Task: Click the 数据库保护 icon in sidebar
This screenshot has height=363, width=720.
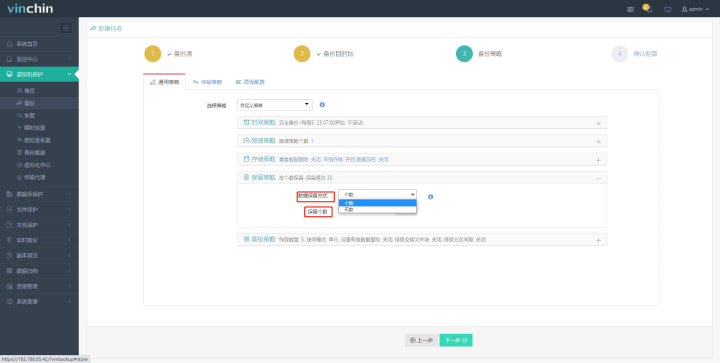Action: (x=10, y=194)
